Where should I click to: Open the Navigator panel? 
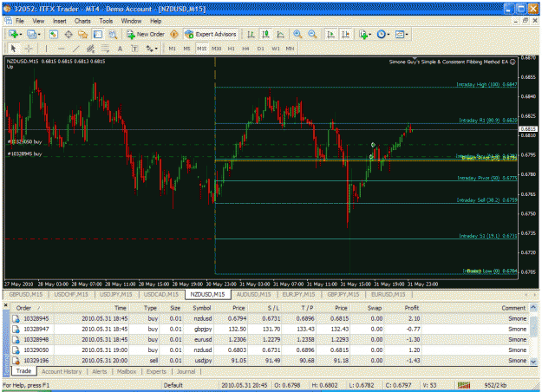point(83,34)
